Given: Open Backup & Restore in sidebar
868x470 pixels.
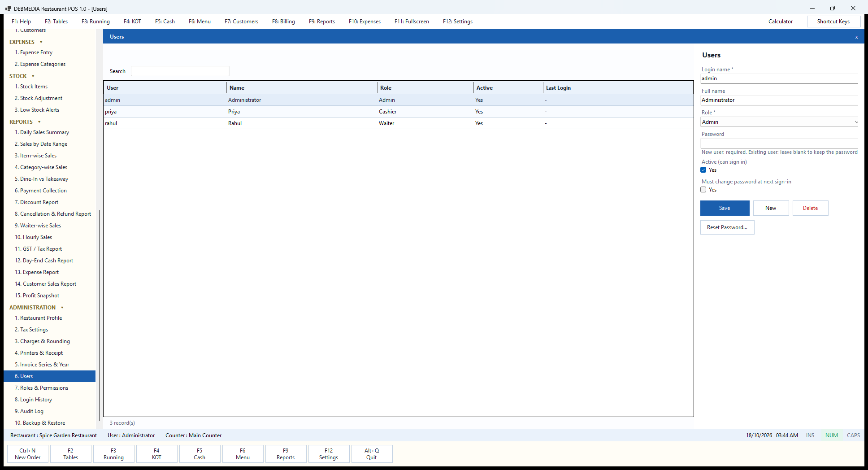Looking at the screenshot, I should click(49, 423).
